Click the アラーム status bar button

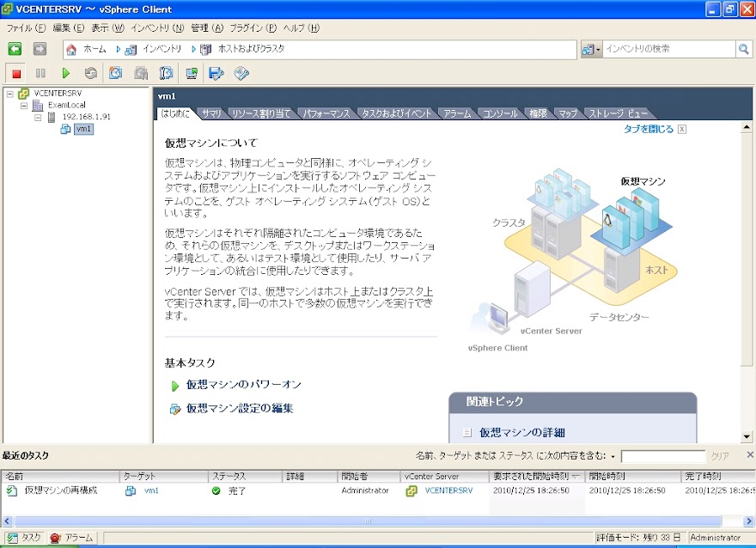tap(70, 538)
